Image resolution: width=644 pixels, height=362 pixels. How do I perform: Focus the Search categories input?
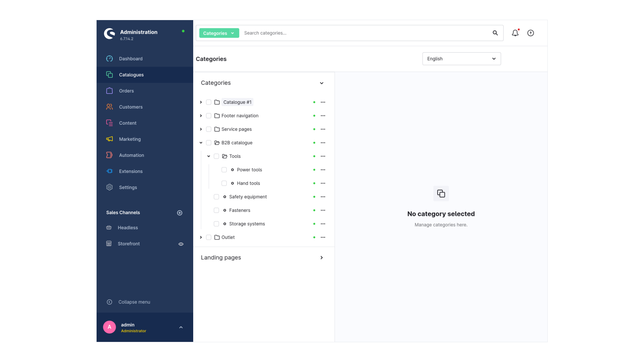[366, 33]
